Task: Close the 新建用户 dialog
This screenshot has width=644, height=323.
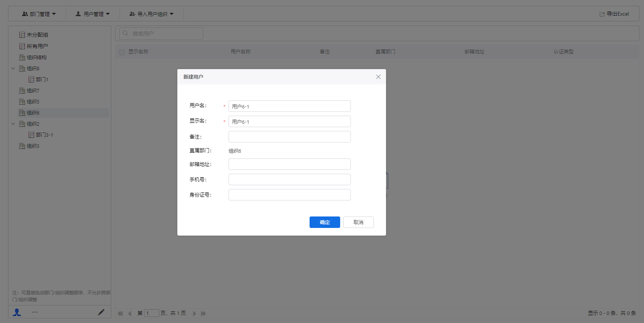Action: 378,77
